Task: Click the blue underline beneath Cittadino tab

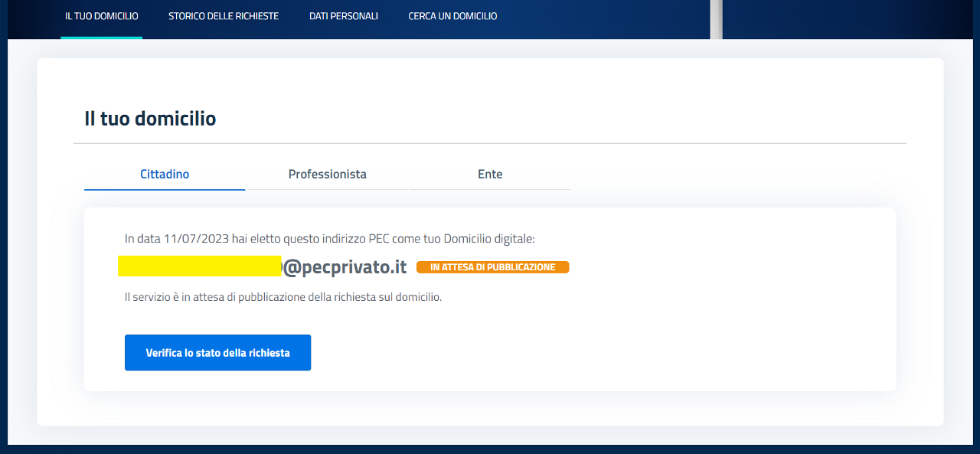Action: pyautogui.click(x=165, y=189)
